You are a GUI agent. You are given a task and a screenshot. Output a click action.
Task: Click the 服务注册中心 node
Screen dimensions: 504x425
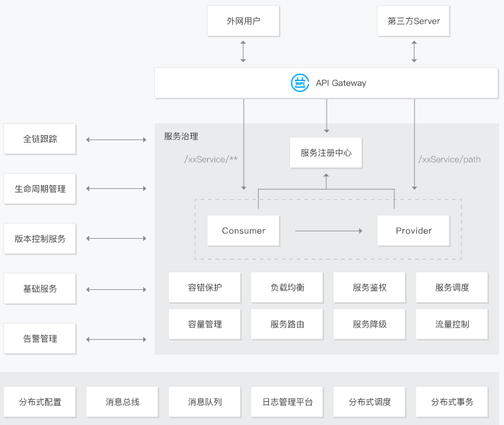[x=326, y=153]
